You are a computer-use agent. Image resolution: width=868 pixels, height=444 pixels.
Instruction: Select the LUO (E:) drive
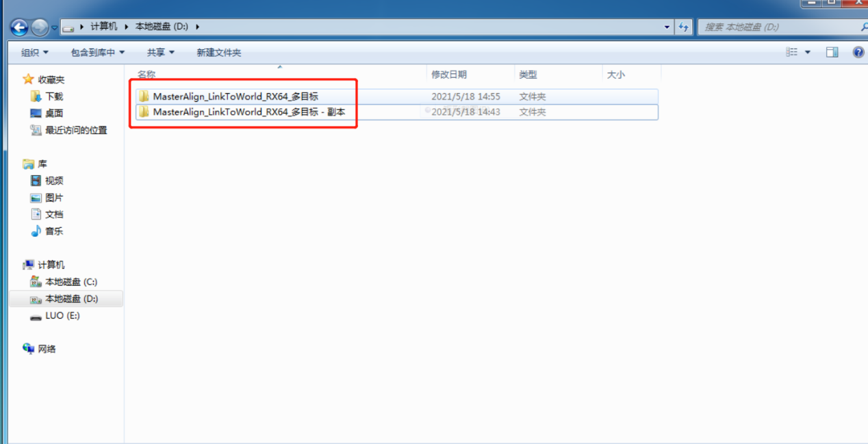[x=62, y=315]
